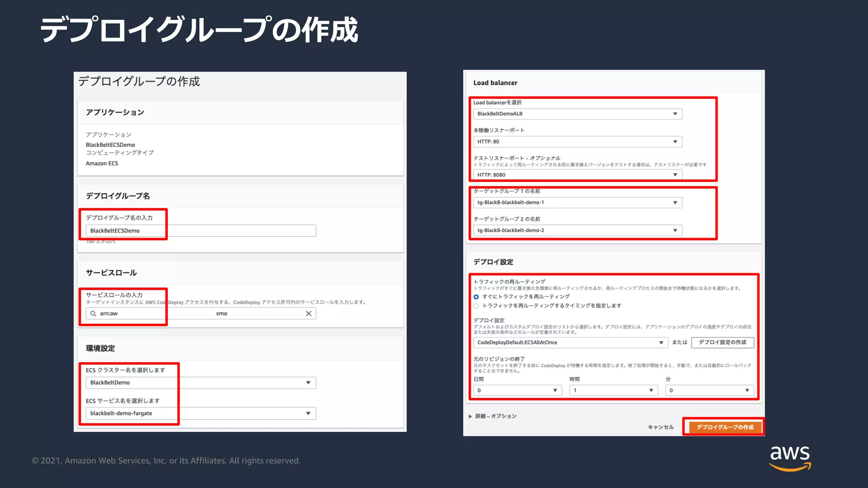
Task: Open deployment config dropdown CodeDeployDefault.ECSAllAtOnce
Action: tap(570, 342)
